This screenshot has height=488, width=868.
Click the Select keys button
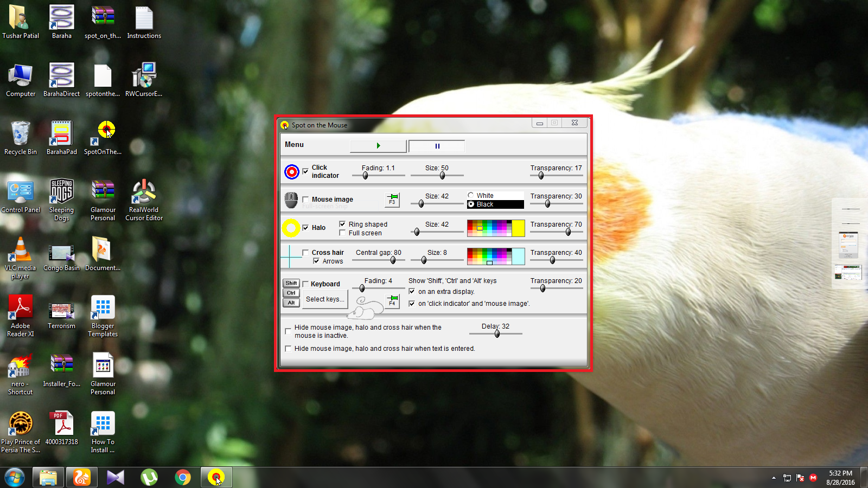tap(324, 299)
